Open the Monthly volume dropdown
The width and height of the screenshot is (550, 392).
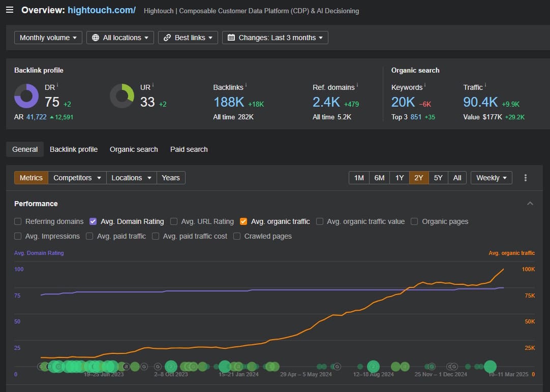48,38
